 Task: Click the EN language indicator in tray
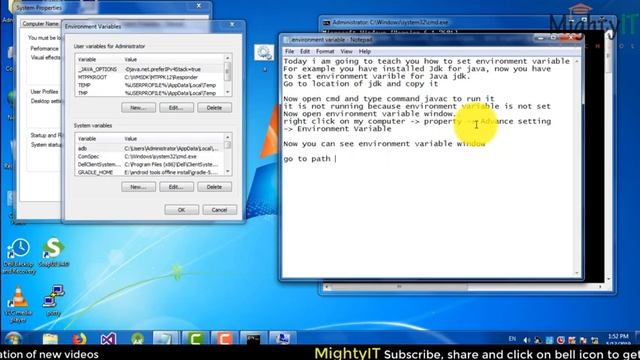click(x=512, y=339)
